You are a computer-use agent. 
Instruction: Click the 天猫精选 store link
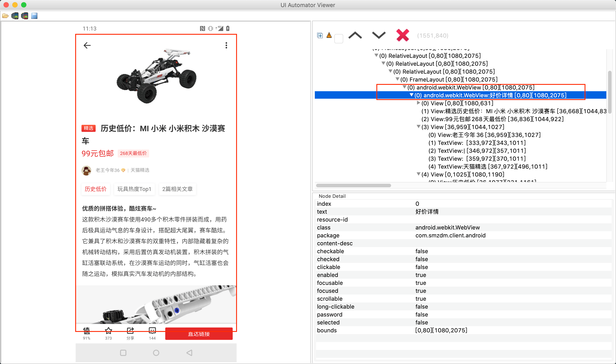(140, 170)
